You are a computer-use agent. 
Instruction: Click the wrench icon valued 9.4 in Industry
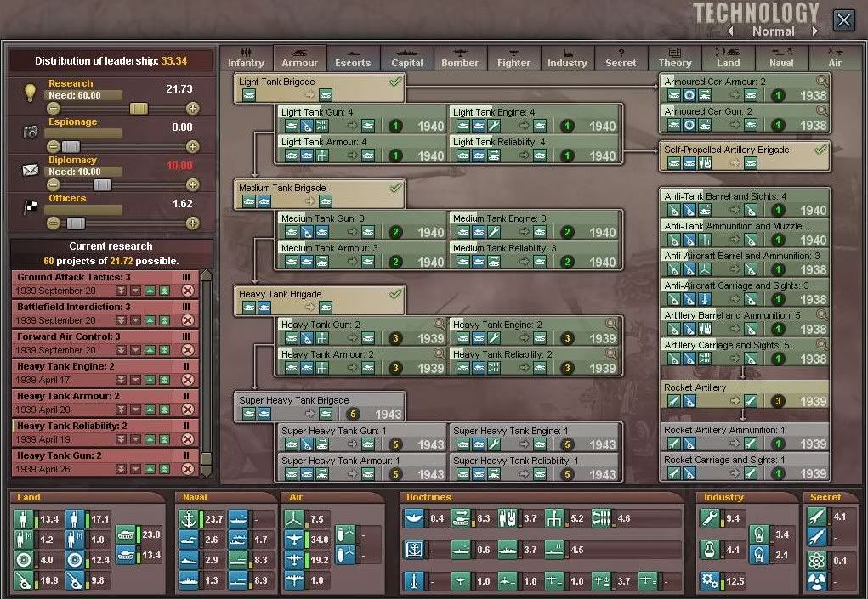(710, 518)
